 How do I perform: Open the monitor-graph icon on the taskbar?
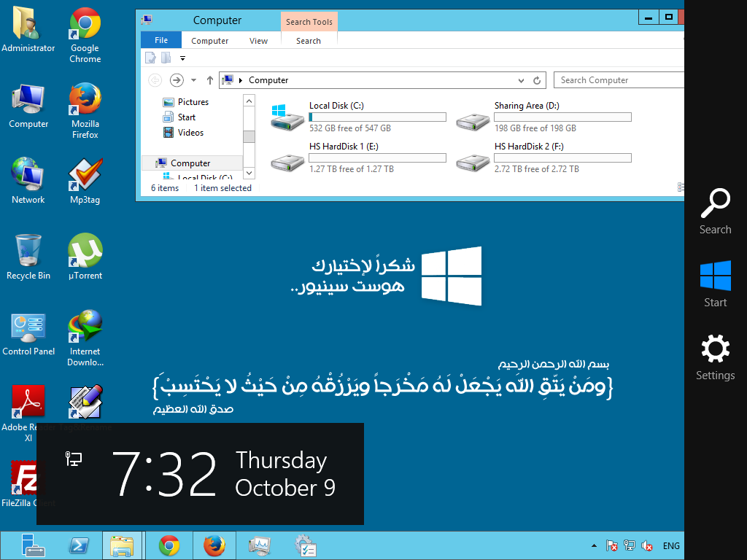click(260, 545)
